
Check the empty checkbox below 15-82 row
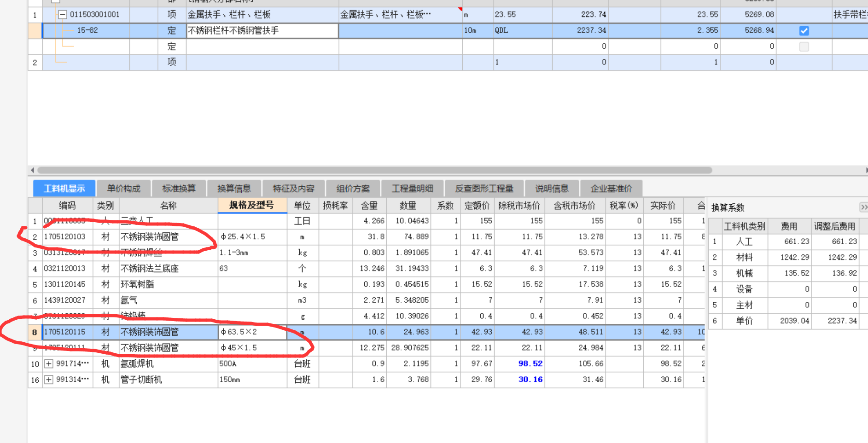point(804,46)
